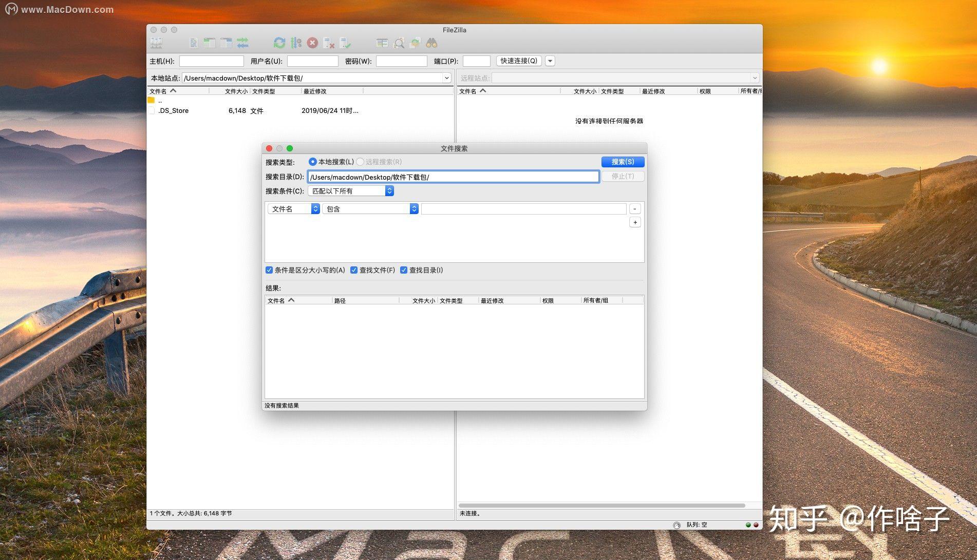Select local search radio button
Screen dimensions: 977x560
pyautogui.click(x=312, y=162)
